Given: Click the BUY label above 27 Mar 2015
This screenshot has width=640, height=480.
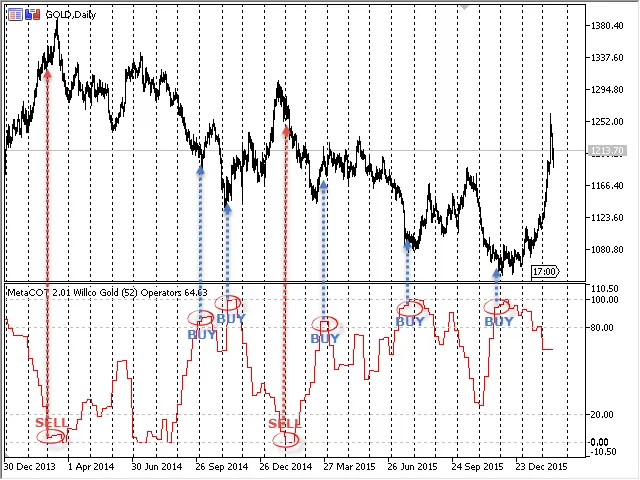Looking at the screenshot, I should click(x=325, y=339).
